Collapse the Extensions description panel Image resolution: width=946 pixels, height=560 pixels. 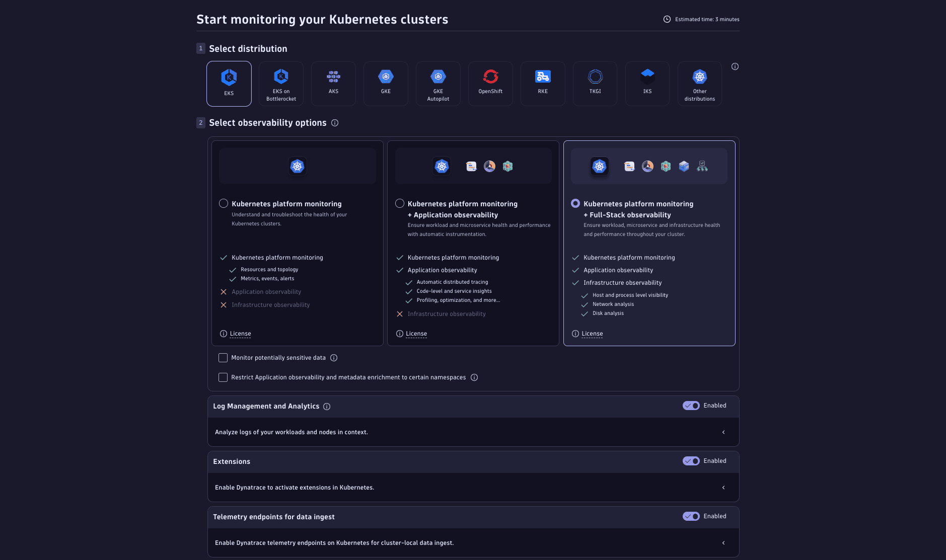pyautogui.click(x=723, y=487)
